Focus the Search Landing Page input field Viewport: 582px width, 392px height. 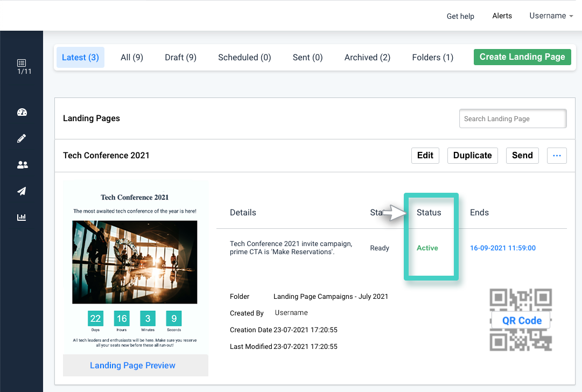coord(513,118)
